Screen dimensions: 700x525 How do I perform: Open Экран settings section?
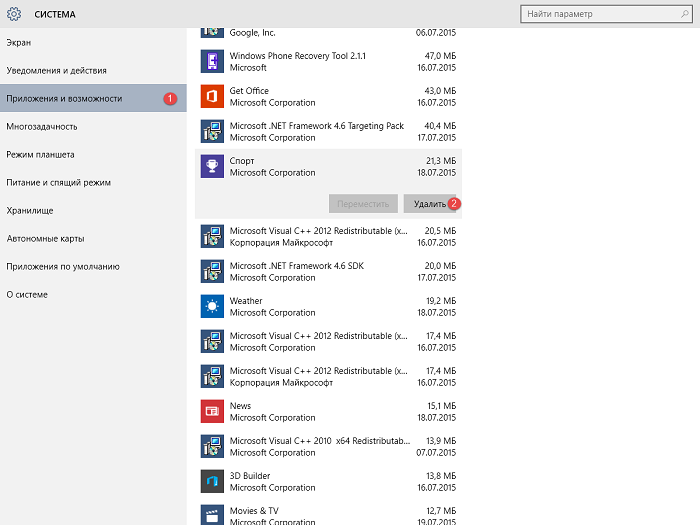(93, 42)
